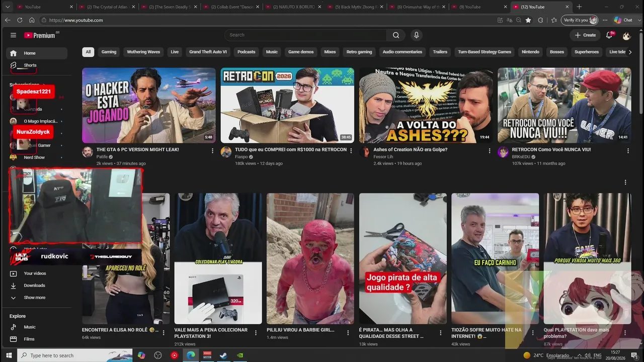The width and height of the screenshot is (644, 362).
Task: Click the browser home icon
Action: pyautogui.click(x=32, y=20)
